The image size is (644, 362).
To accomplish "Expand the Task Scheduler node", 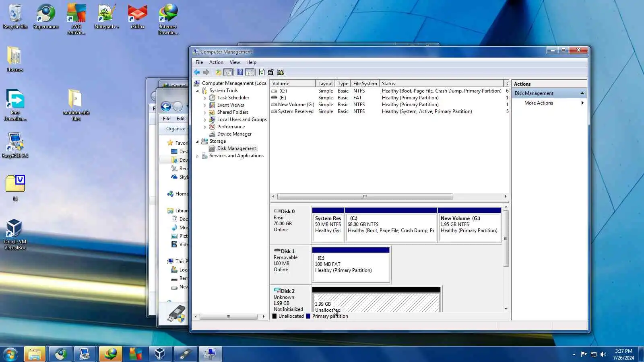I will [x=205, y=98].
